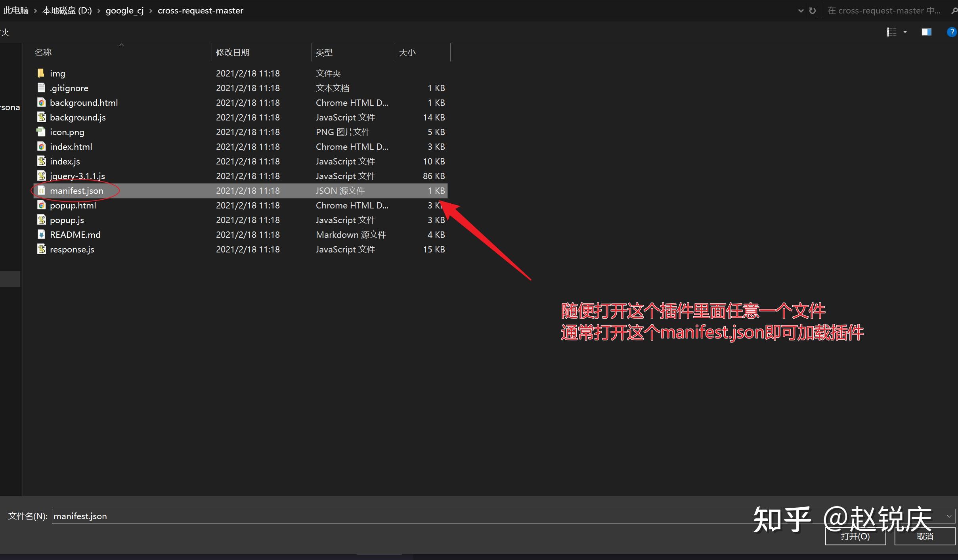The width and height of the screenshot is (958, 560).
Task: Sort files by 大小 column
Action: 407,52
